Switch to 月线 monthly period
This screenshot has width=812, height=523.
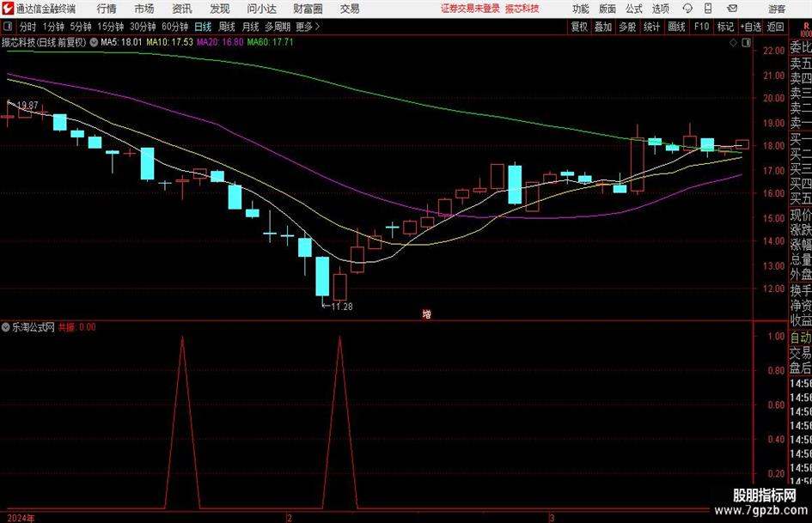pos(250,27)
